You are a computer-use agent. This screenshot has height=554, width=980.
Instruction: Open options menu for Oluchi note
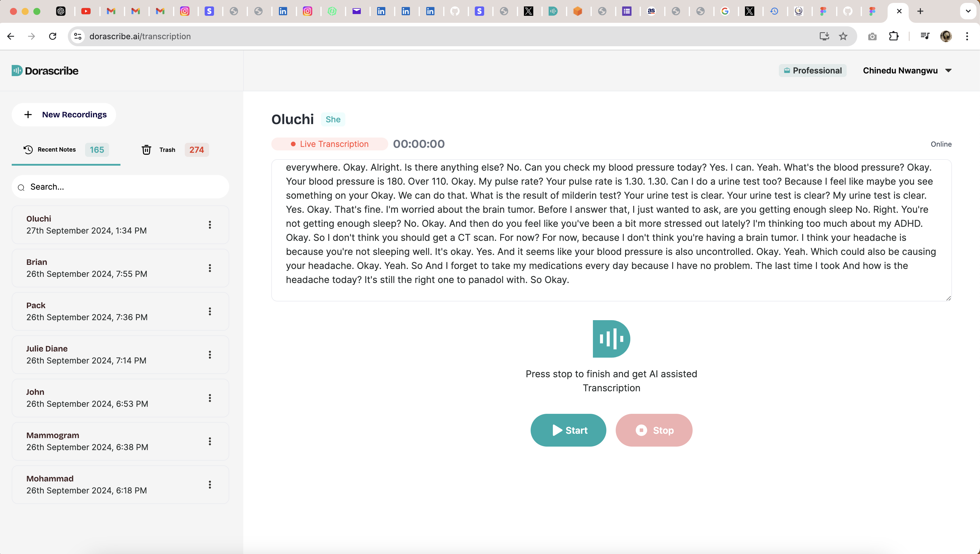click(x=210, y=225)
